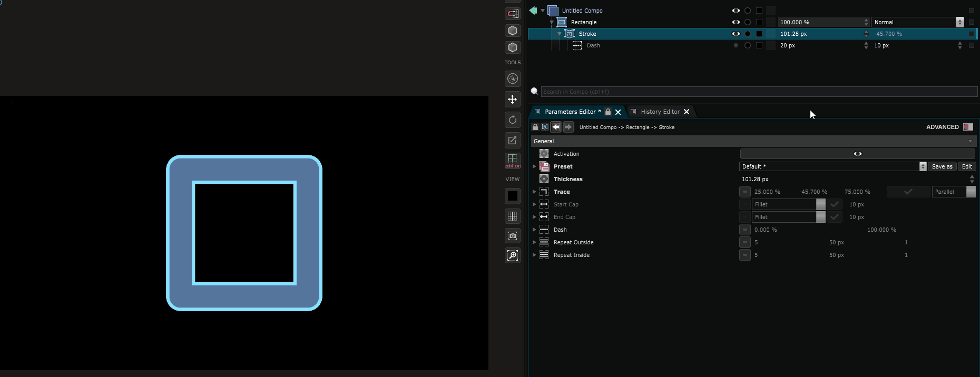Viewport: 980px width, 377px height.
Task: Collapse the Rectangle tree item
Action: (552, 22)
